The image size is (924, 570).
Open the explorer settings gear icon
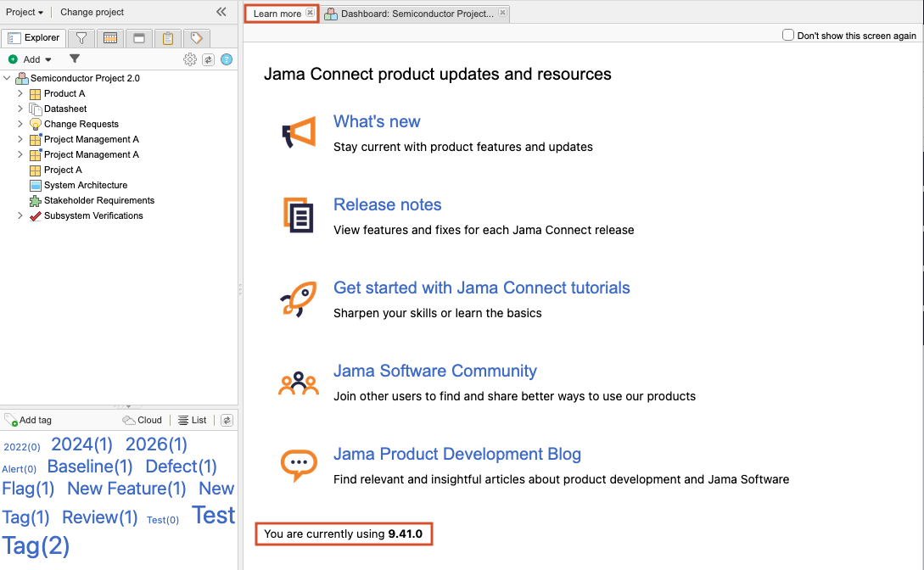[190, 59]
